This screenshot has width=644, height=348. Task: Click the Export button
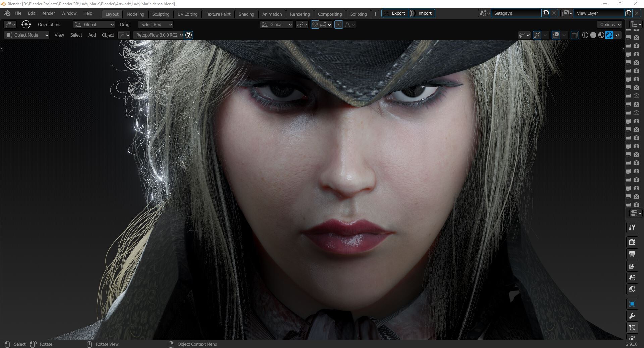(395, 13)
